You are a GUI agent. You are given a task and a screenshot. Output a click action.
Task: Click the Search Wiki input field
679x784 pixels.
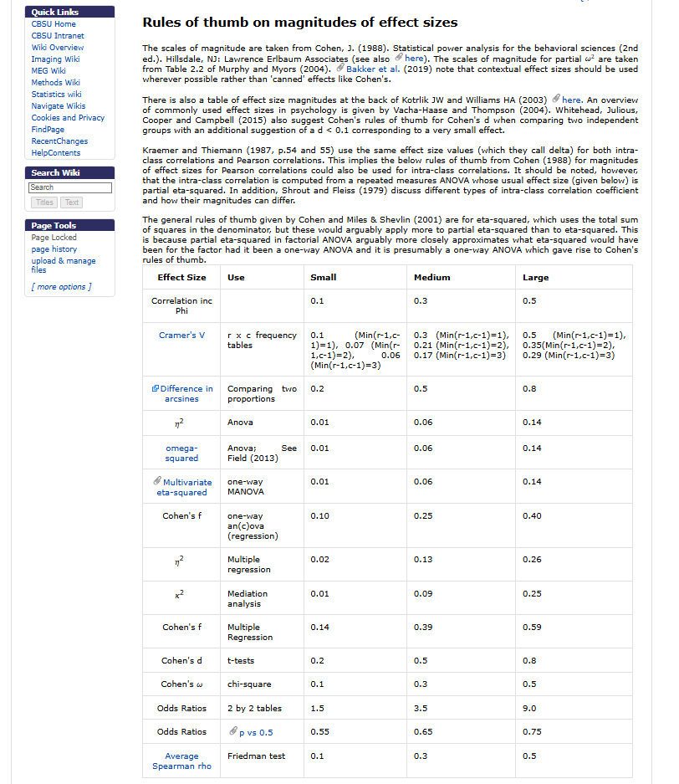[70, 187]
